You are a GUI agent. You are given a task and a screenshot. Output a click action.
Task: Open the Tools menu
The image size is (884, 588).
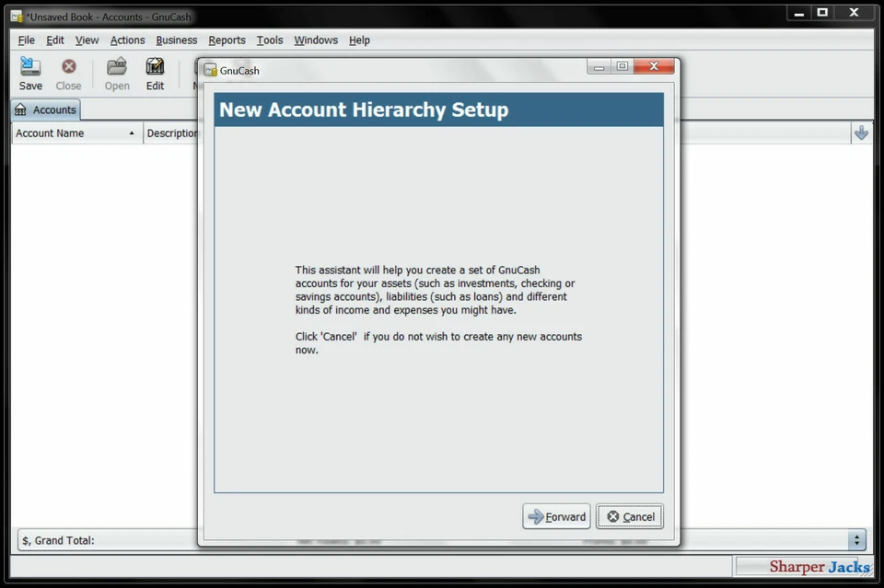[x=270, y=40]
